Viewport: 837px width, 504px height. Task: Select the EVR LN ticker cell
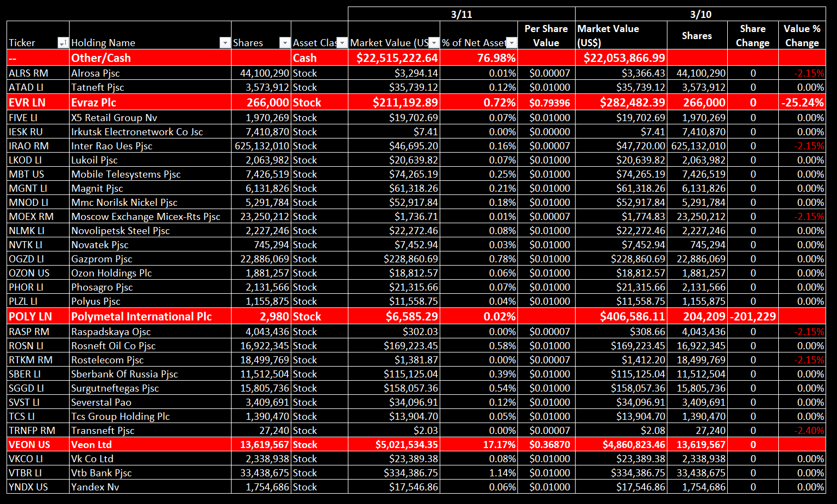coord(38,103)
